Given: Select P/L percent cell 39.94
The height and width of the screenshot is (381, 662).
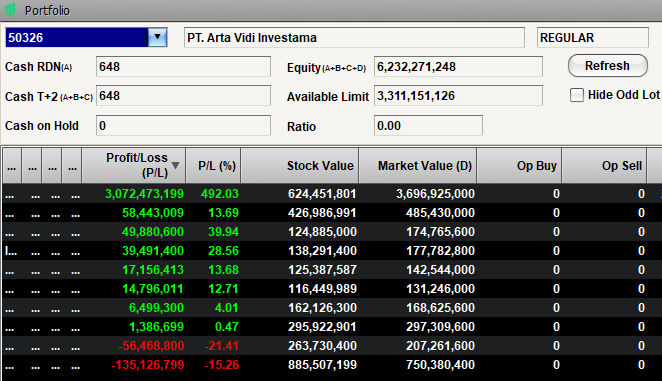Looking at the screenshot, I should (x=223, y=232).
